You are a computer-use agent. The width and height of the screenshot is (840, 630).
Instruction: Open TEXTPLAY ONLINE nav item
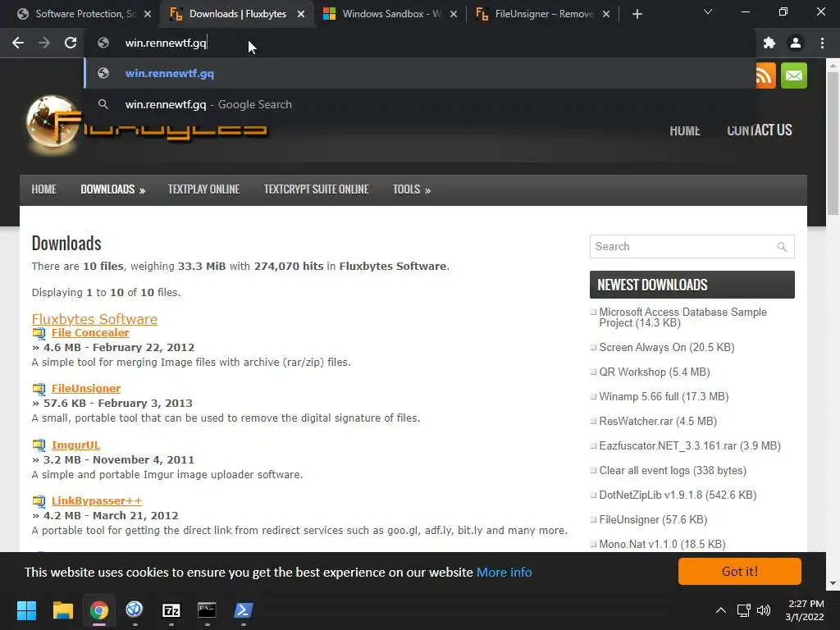(203, 189)
